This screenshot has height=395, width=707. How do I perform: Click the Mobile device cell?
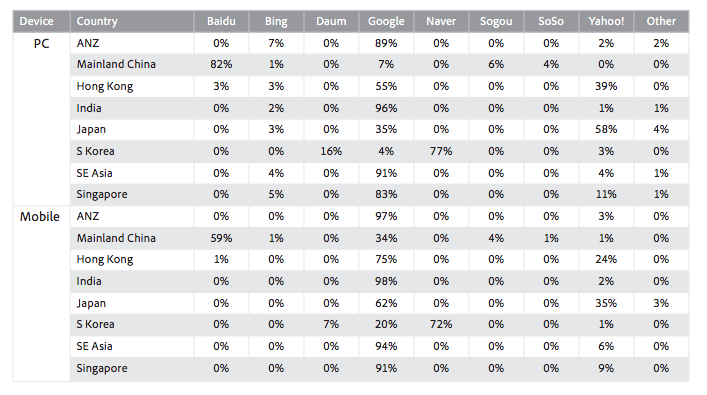40,216
